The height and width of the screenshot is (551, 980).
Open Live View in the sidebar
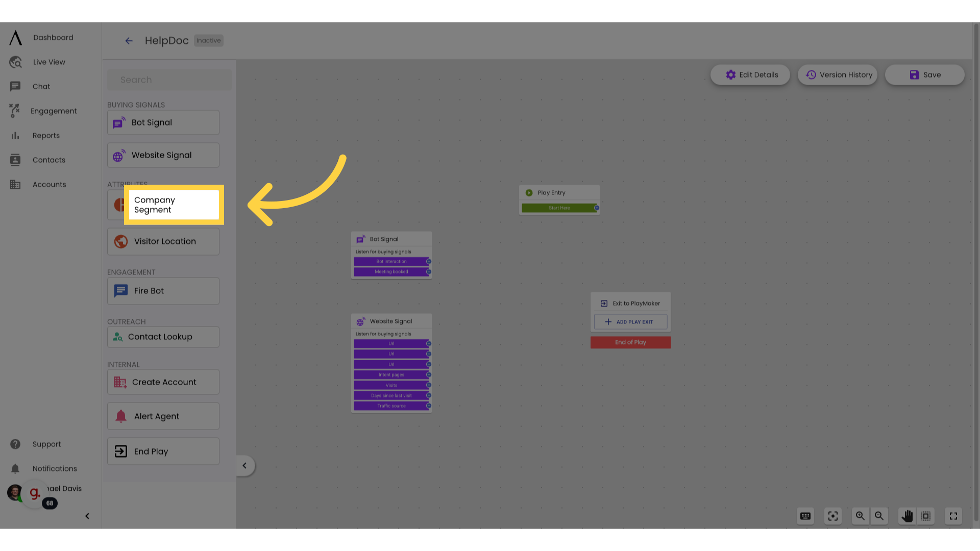tap(49, 62)
